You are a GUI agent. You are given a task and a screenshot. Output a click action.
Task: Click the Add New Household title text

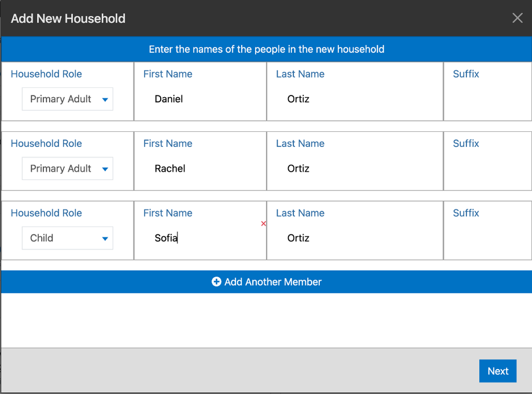(x=68, y=19)
